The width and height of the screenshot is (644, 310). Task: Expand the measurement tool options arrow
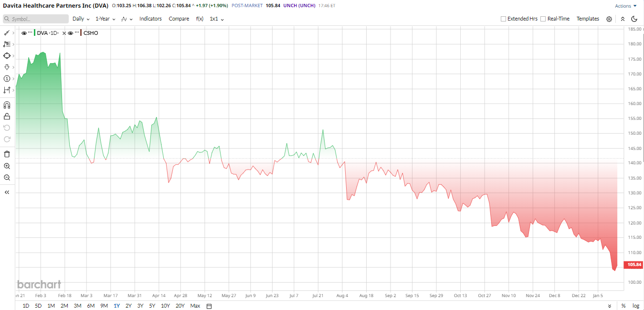[x=13, y=90]
